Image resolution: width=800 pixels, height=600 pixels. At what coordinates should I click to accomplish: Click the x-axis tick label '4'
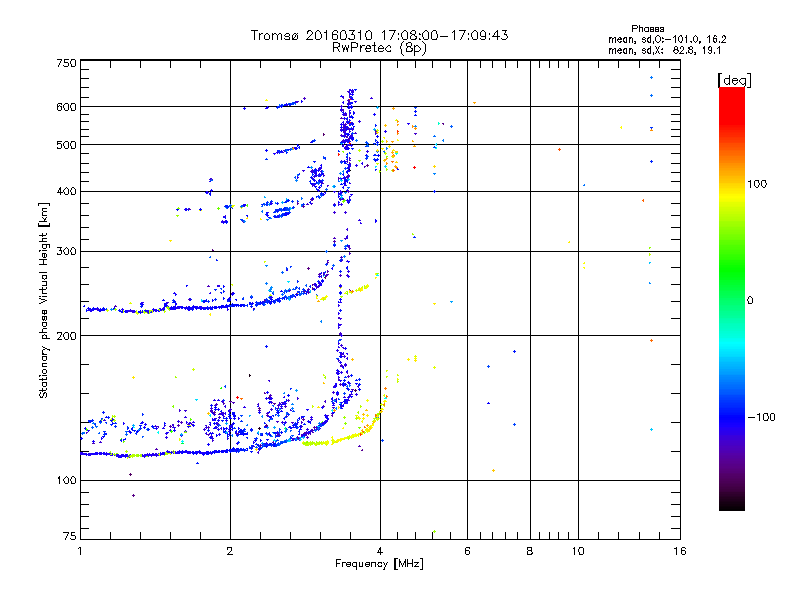(x=380, y=552)
